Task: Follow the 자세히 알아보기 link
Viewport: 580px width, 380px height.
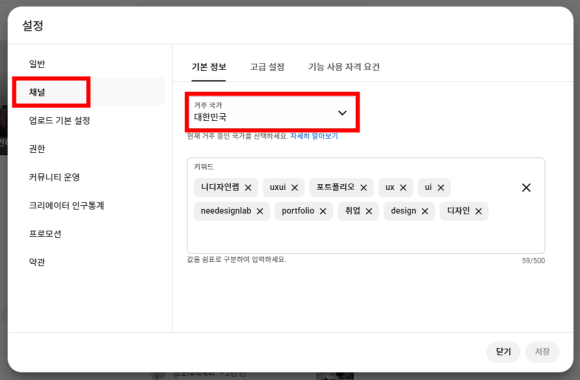Action: tap(314, 136)
